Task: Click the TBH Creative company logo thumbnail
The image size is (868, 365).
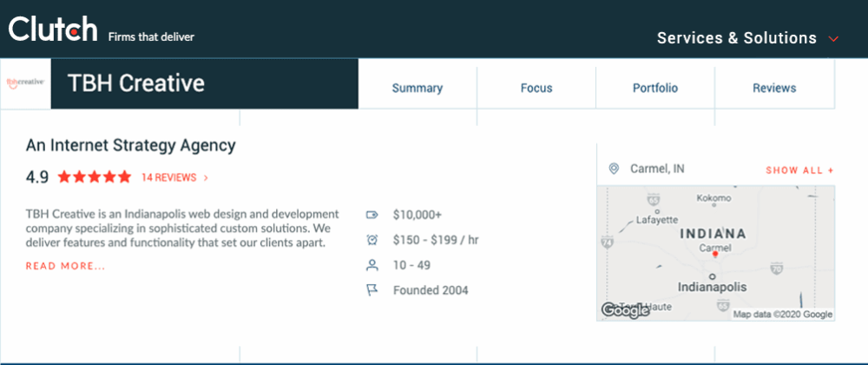Action: 25,83
